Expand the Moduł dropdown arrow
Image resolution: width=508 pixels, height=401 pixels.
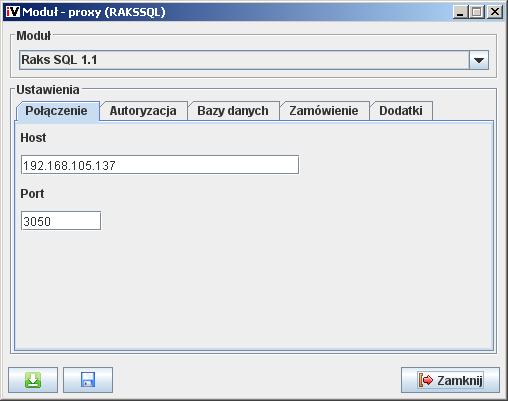(479, 60)
